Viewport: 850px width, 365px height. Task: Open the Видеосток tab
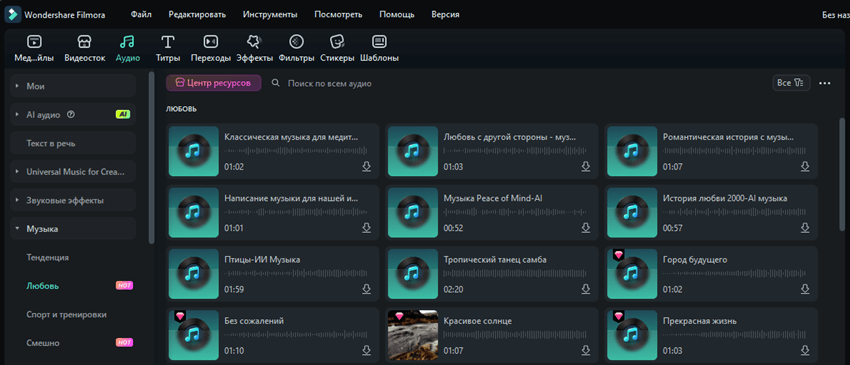85,48
